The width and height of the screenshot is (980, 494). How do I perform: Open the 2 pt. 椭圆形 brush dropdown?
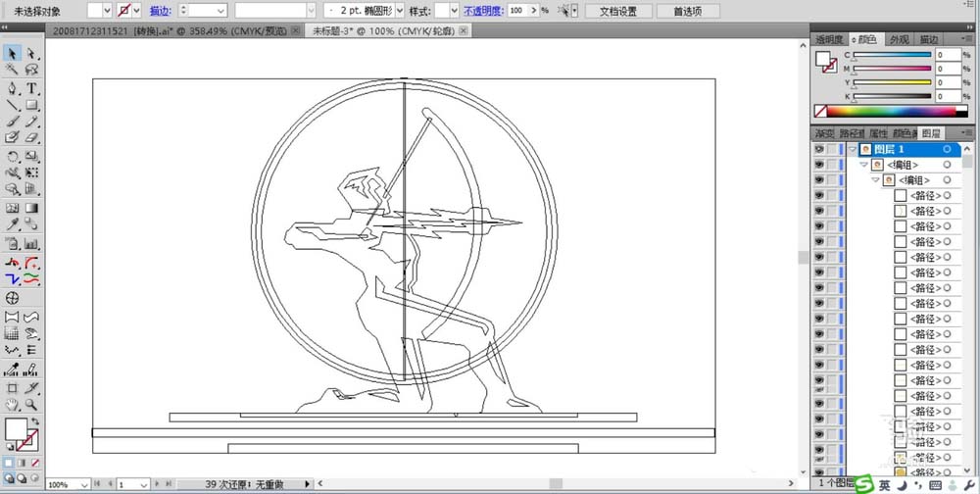(400, 11)
